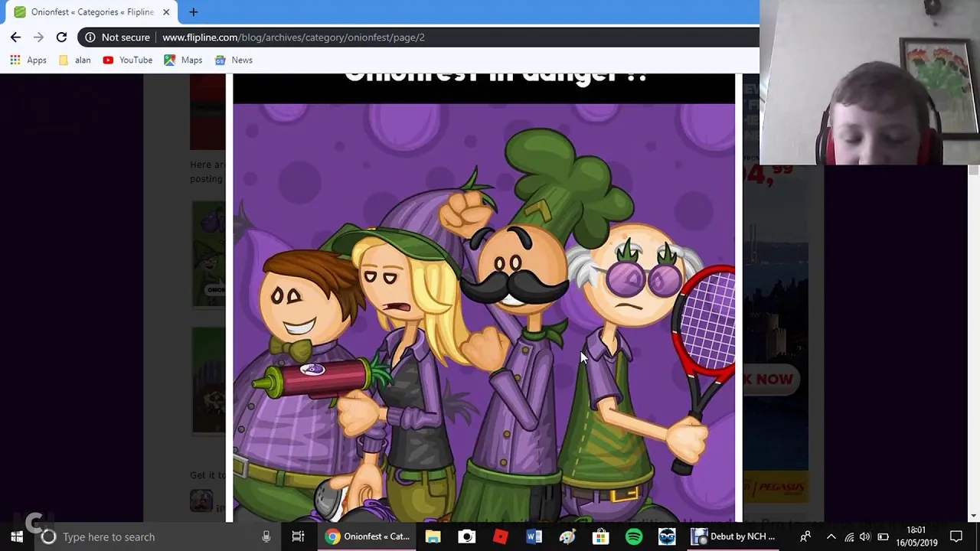
Task: Click the Cortana circle icon
Action: pos(48,536)
